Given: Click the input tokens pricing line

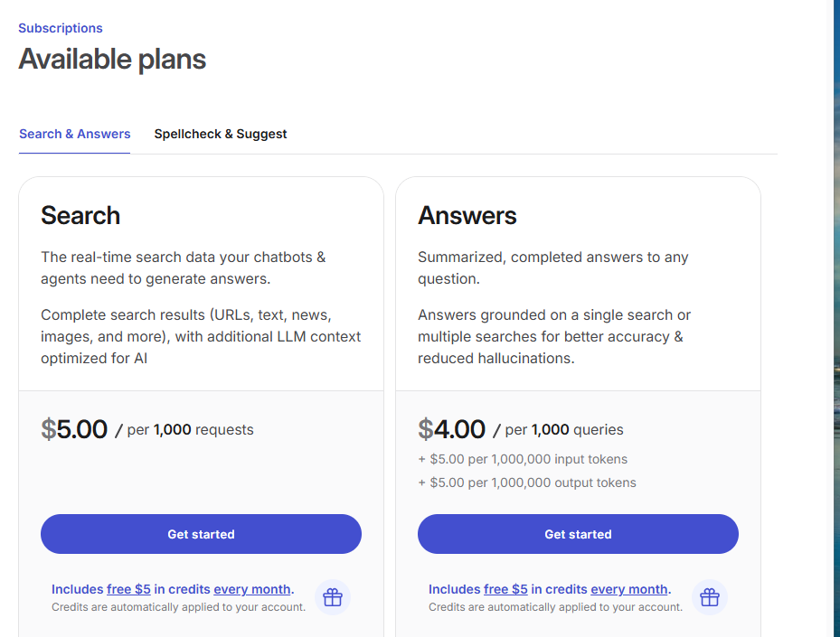Looking at the screenshot, I should pyautogui.click(x=523, y=459).
